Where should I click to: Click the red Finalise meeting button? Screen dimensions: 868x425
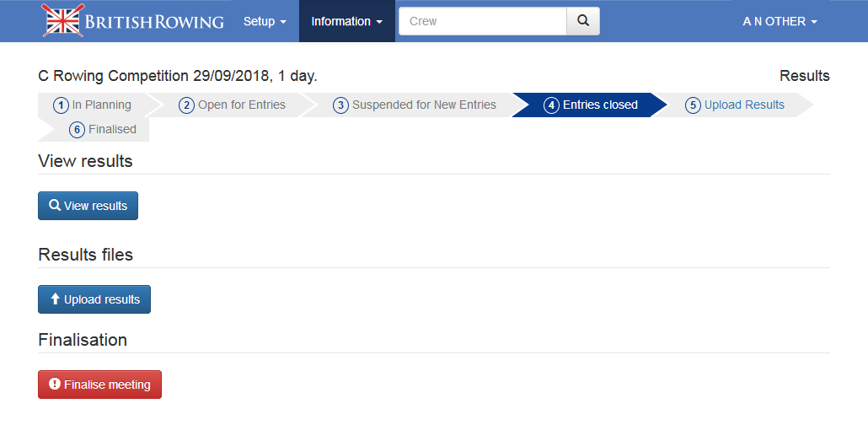click(x=99, y=385)
